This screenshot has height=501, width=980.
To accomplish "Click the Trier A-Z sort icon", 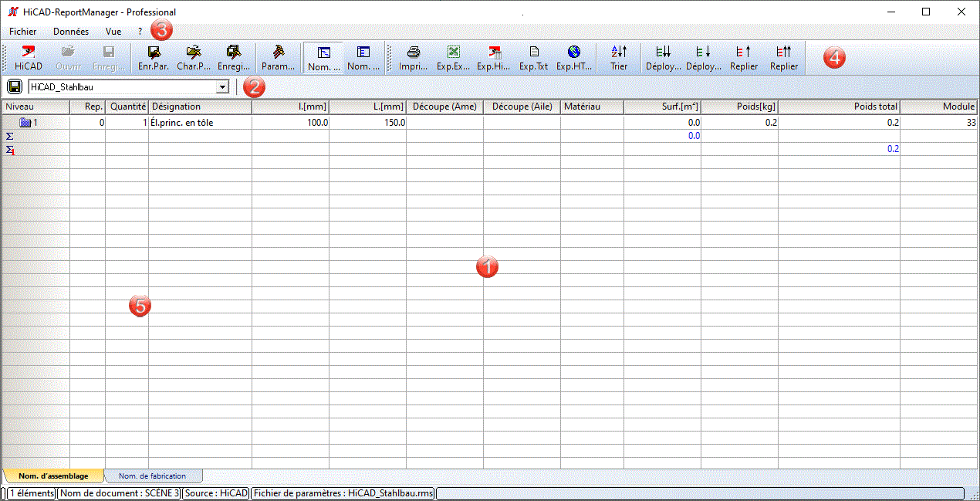I will point(619,58).
